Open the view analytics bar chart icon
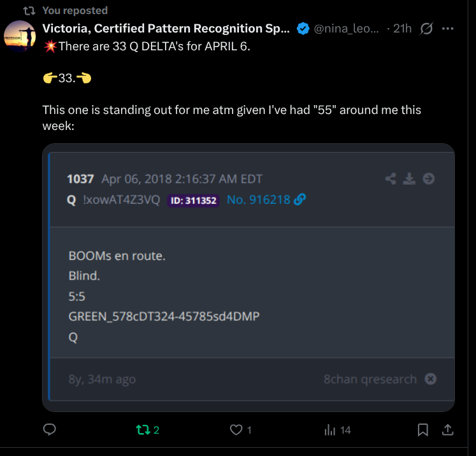The image size is (476, 456). tap(330, 430)
